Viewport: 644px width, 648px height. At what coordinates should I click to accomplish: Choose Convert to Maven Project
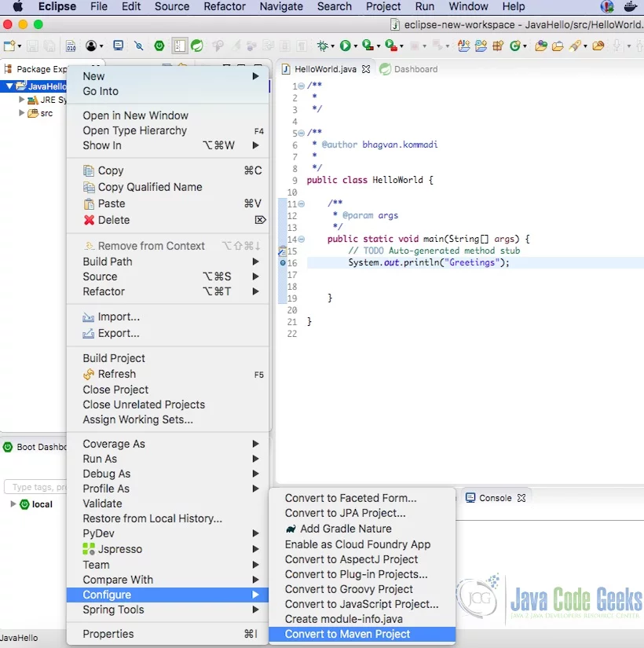pyautogui.click(x=362, y=634)
